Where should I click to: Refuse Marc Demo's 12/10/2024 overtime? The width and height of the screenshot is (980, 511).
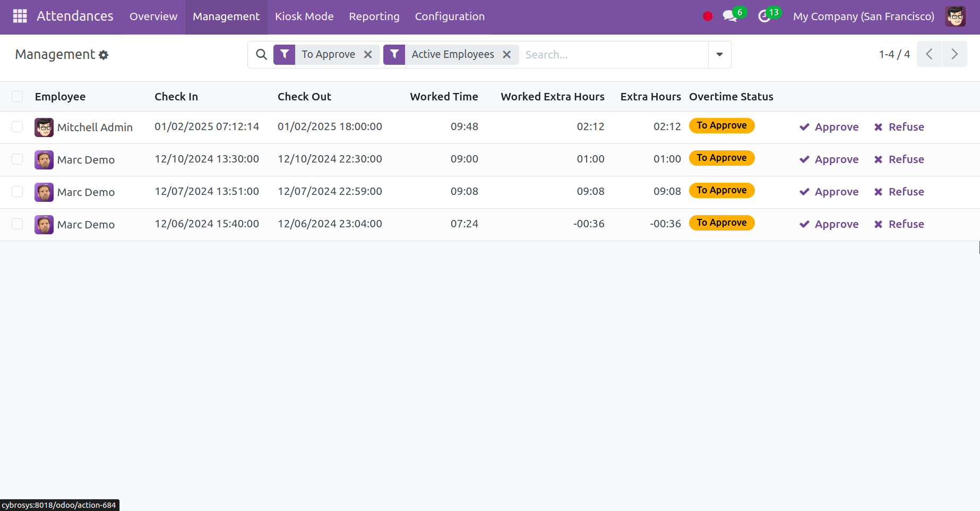(x=899, y=159)
